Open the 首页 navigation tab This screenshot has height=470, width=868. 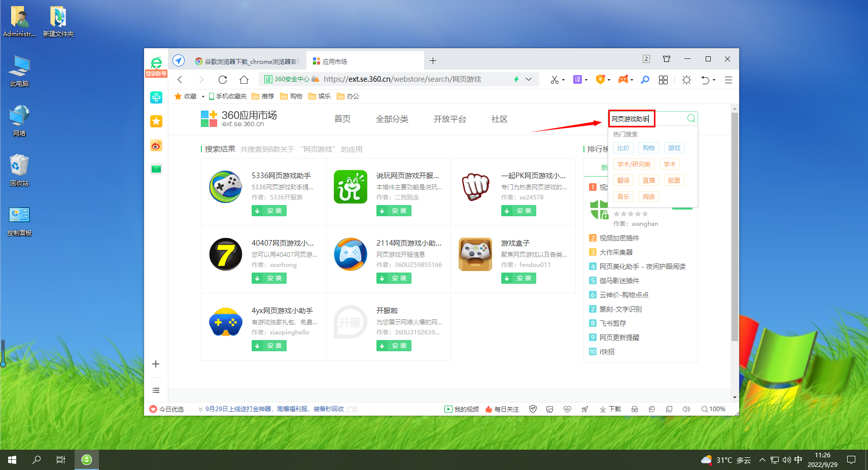(342, 119)
